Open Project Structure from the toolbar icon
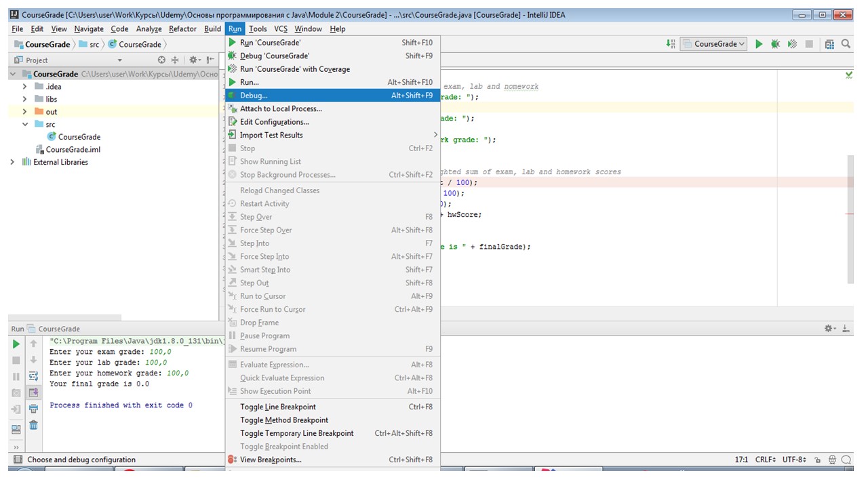 (829, 44)
